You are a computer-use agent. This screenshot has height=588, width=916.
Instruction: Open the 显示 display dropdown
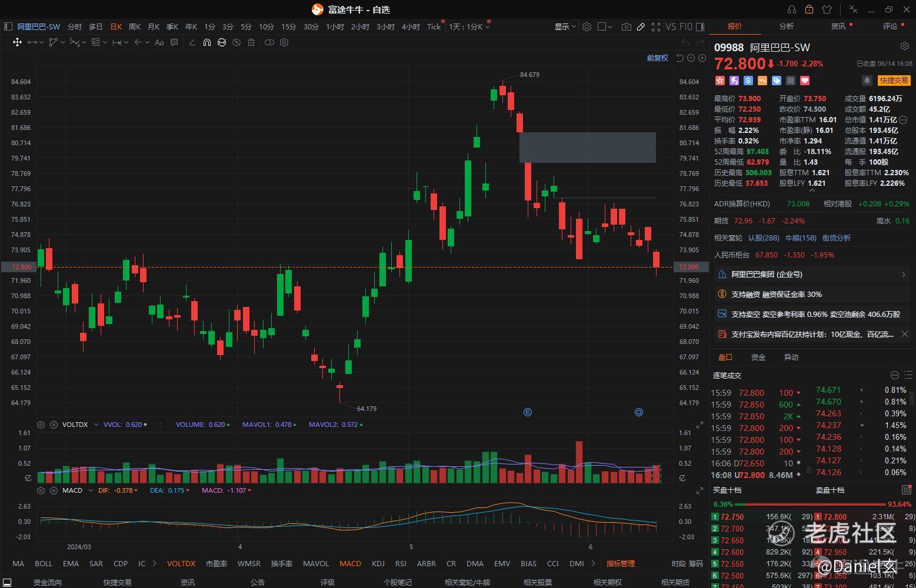coord(565,26)
